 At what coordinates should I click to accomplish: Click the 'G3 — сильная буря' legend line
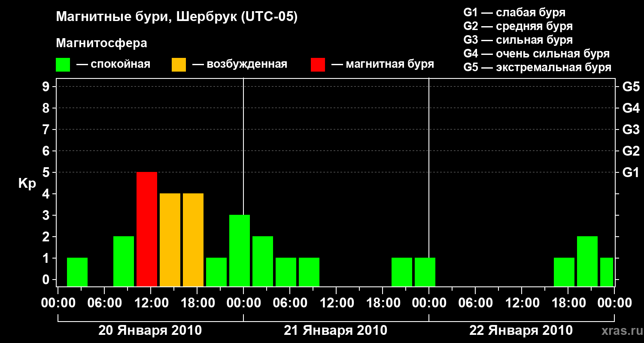(x=518, y=40)
